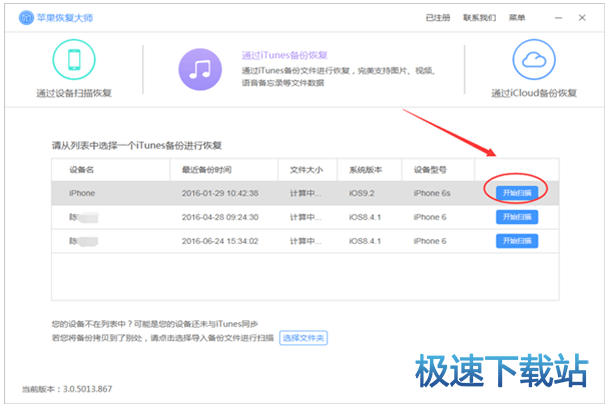Click the 苹果恢复大师 app logo icon
Screen dimensions: 609x408
coord(26,18)
